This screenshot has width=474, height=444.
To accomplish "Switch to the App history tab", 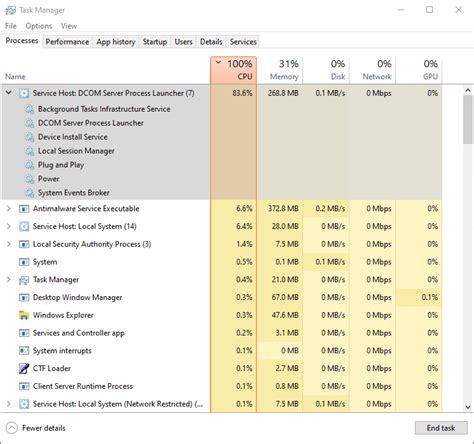I will 116,42.
